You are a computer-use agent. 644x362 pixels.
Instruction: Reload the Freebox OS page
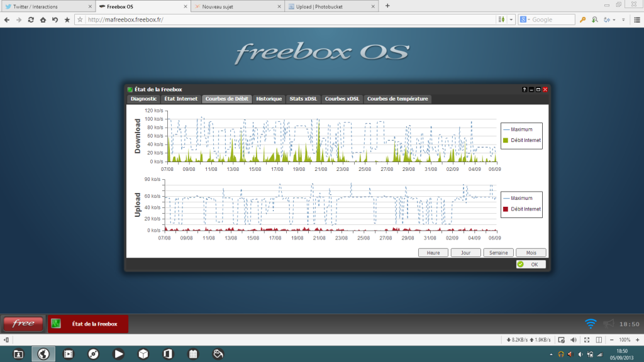(31, 19)
